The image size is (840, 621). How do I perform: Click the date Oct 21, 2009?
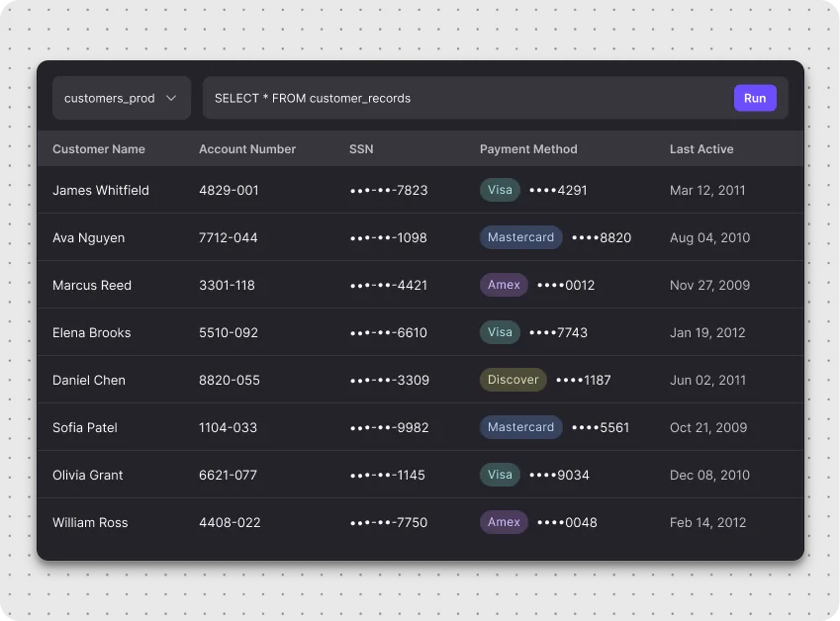(x=708, y=427)
